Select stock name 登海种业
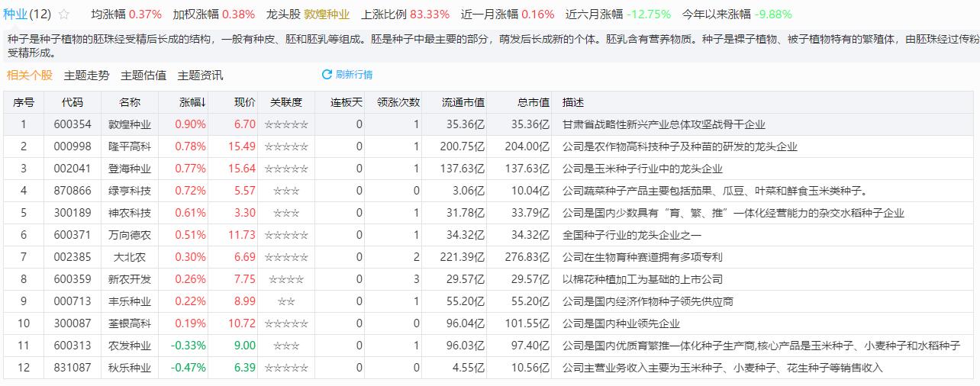The width and height of the screenshot is (980, 386). [131, 169]
